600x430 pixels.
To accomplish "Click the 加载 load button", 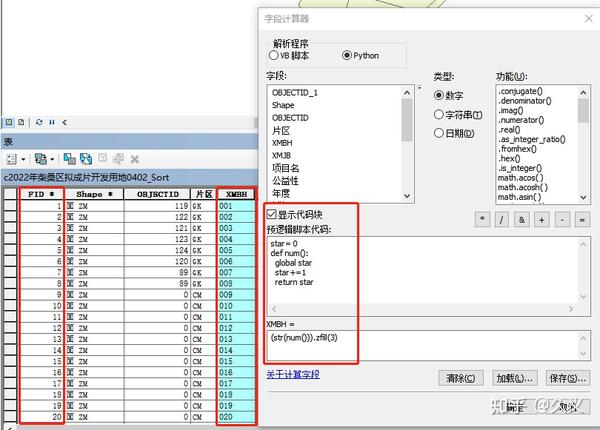I will [x=515, y=378].
